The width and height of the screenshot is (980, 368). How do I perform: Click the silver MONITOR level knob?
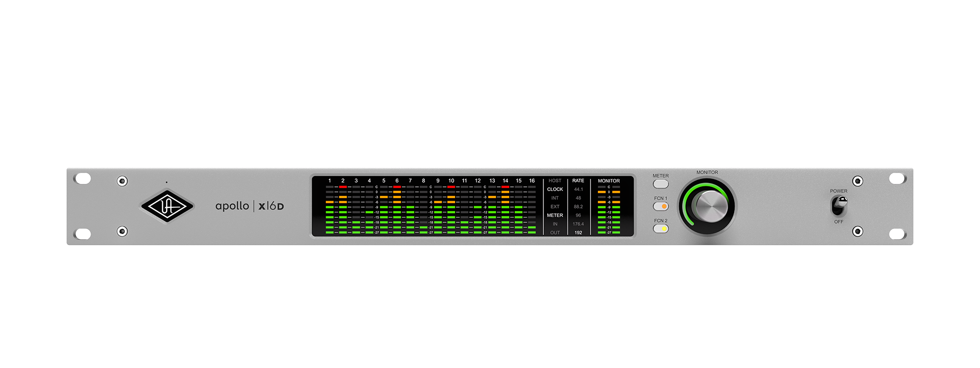[x=712, y=207]
